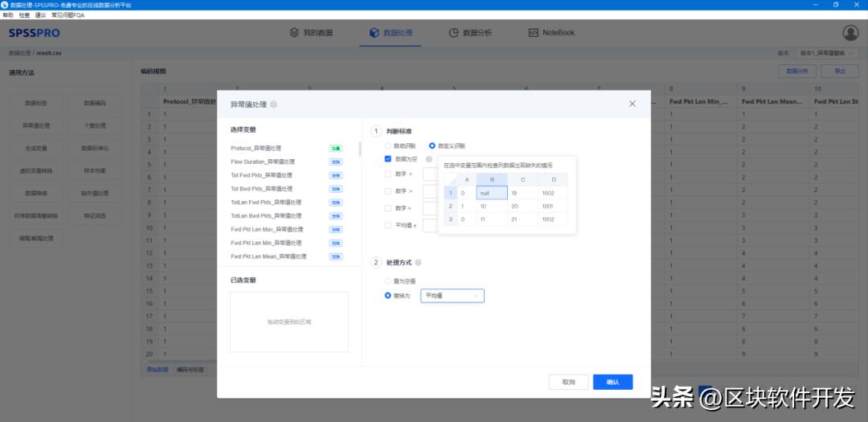Open the 平均值 replacement dropdown
868x422 pixels.
click(452, 296)
